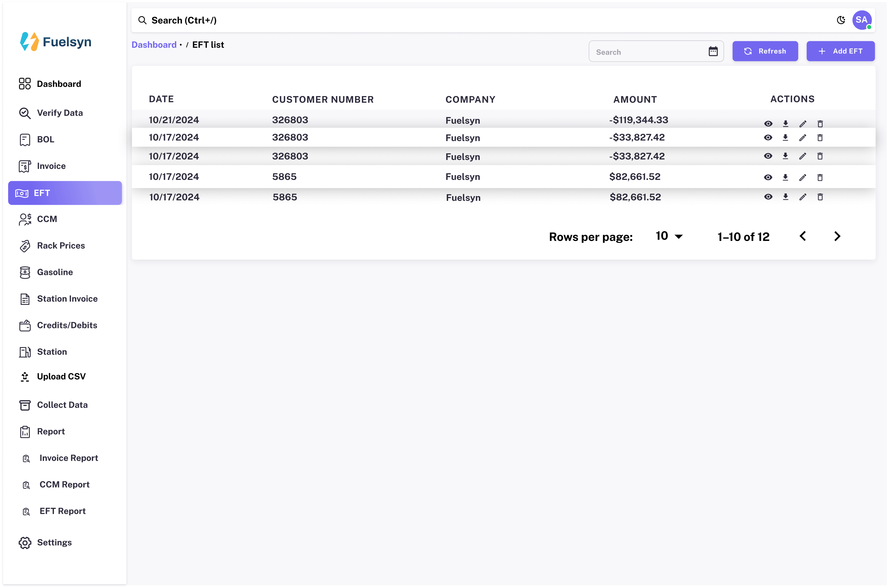Click the Report clipboard icon
The image size is (892, 588).
tap(25, 432)
